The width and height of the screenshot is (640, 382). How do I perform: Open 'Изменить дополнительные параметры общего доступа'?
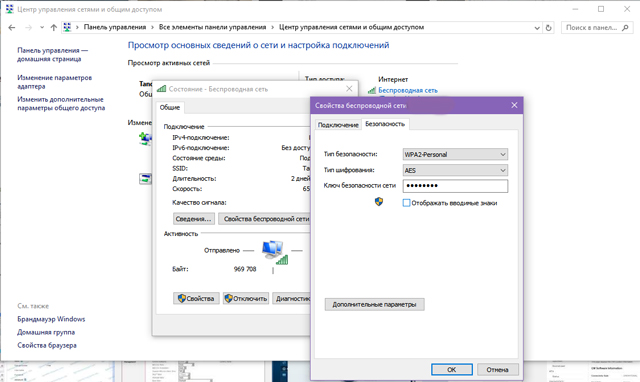61,103
